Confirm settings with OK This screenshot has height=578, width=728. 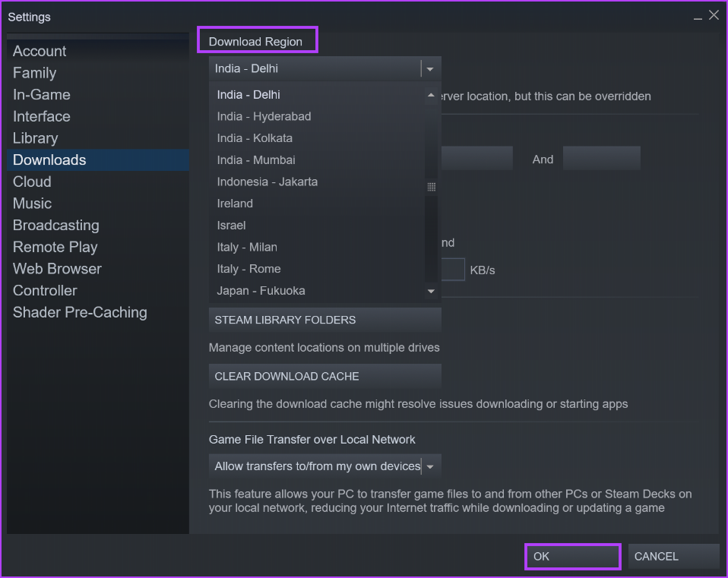point(572,556)
